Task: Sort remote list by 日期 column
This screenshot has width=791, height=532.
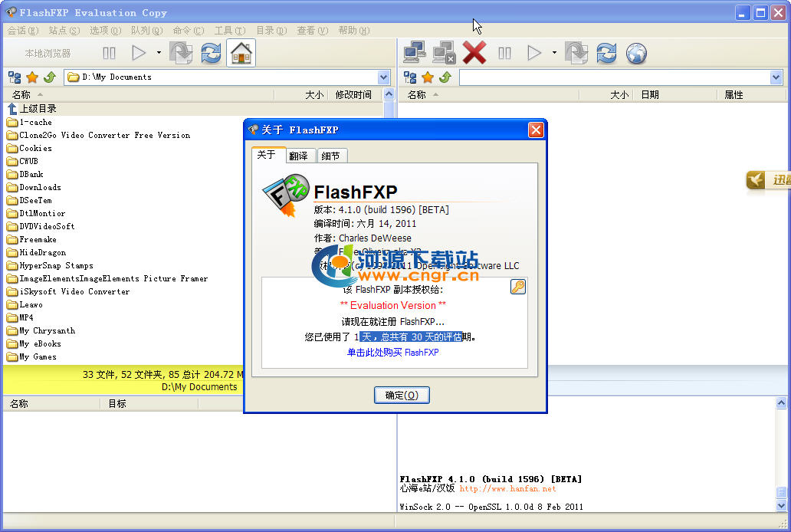Action: point(675,94)
